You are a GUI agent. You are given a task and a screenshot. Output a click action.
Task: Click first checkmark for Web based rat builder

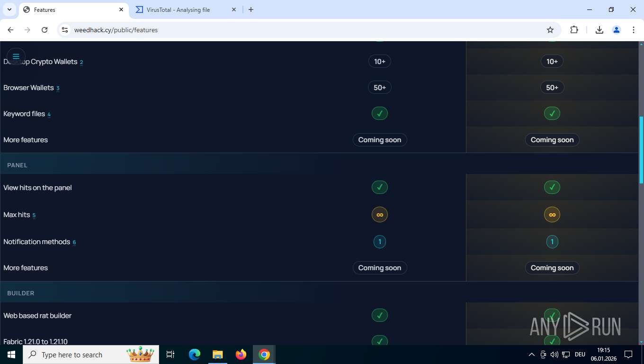click(380, 315)
